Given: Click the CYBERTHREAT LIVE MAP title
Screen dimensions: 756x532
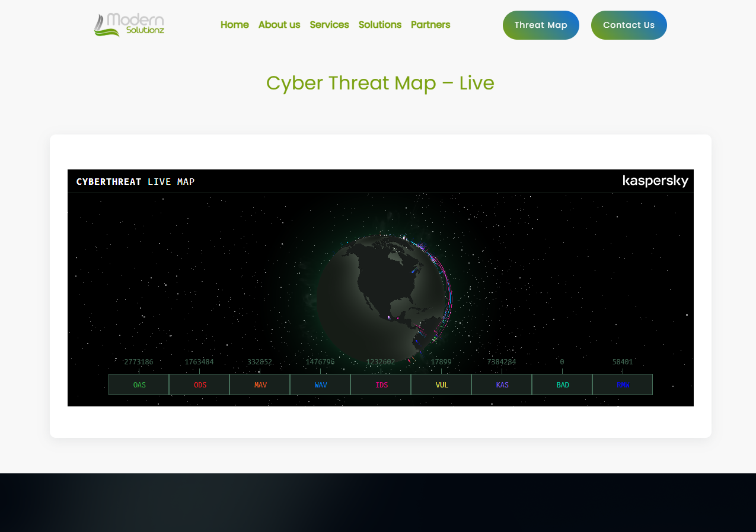Looking at the screenshot, I should (135, 181).
